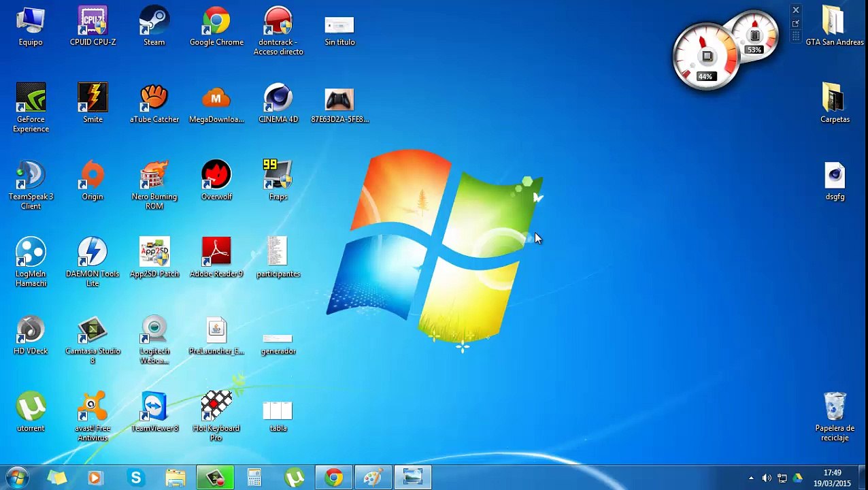Open Nero Burning ROM shortcut

coord(154,185)
